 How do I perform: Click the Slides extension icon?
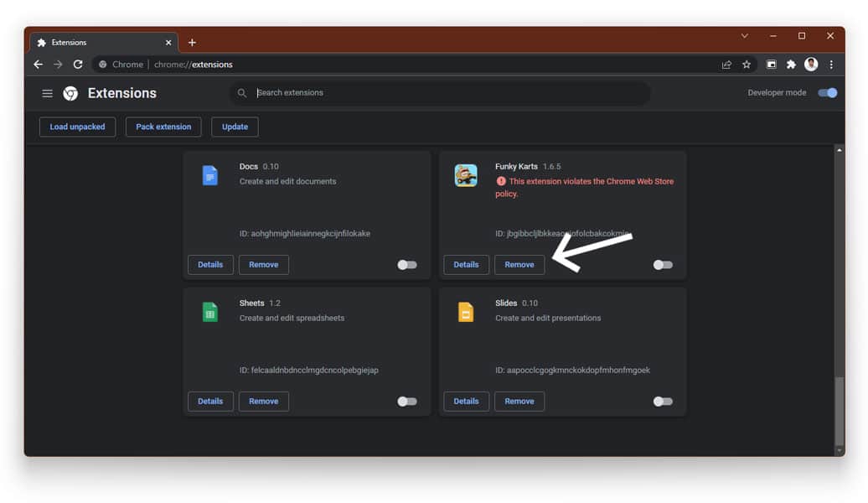(x=466, y=313)
